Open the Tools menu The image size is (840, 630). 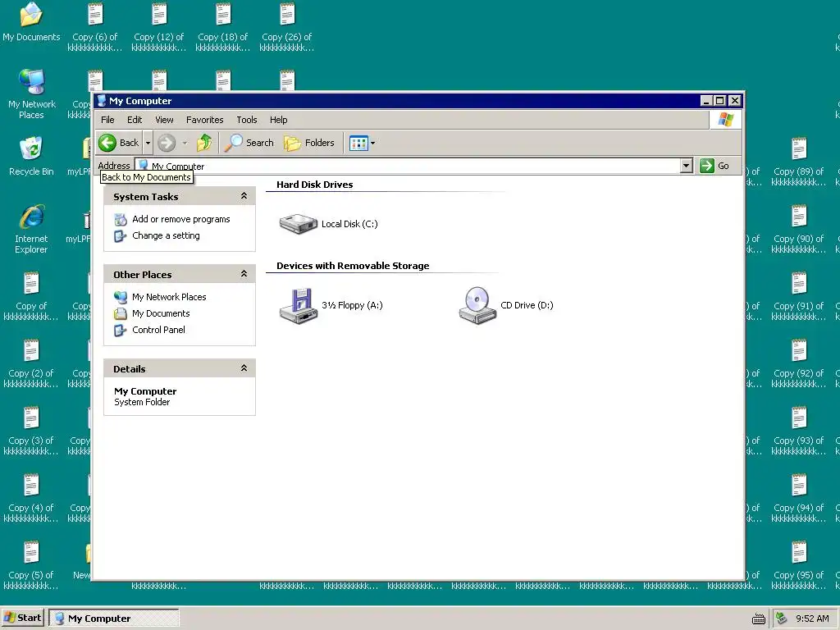point(246,120)
